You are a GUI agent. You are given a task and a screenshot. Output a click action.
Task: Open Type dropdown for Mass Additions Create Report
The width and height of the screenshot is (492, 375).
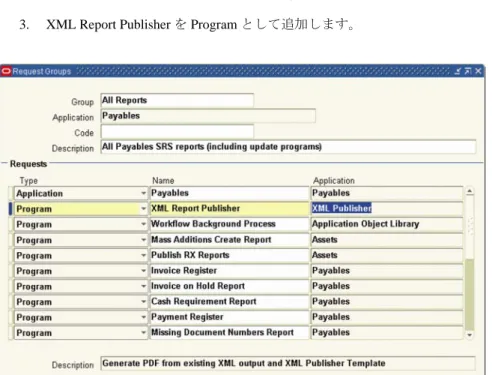(x=143, y=240)
